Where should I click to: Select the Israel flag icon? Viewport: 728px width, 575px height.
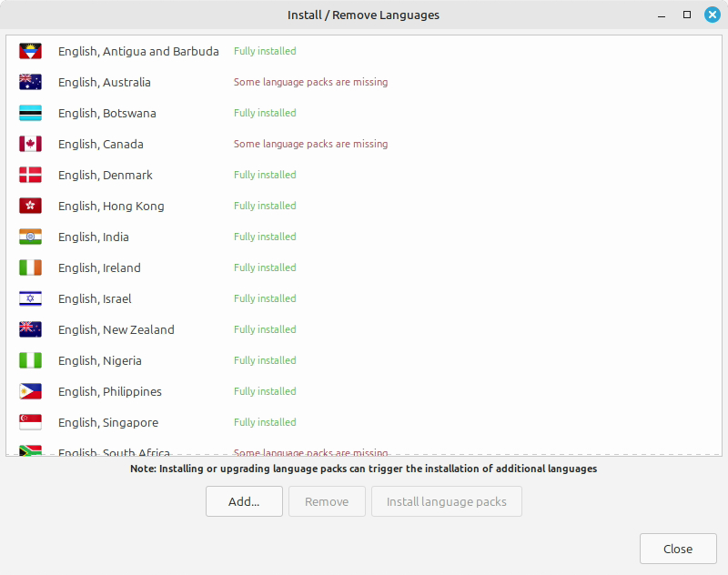click(x=30, y=299)
